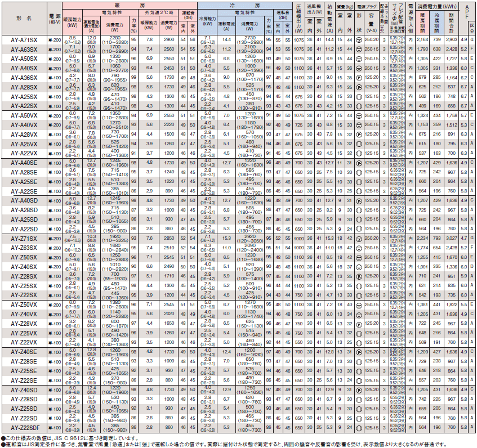Select the 電源 (相-V) column header
Image resolution: width=477 pixels, height=448 pixels.
[55, 19]
